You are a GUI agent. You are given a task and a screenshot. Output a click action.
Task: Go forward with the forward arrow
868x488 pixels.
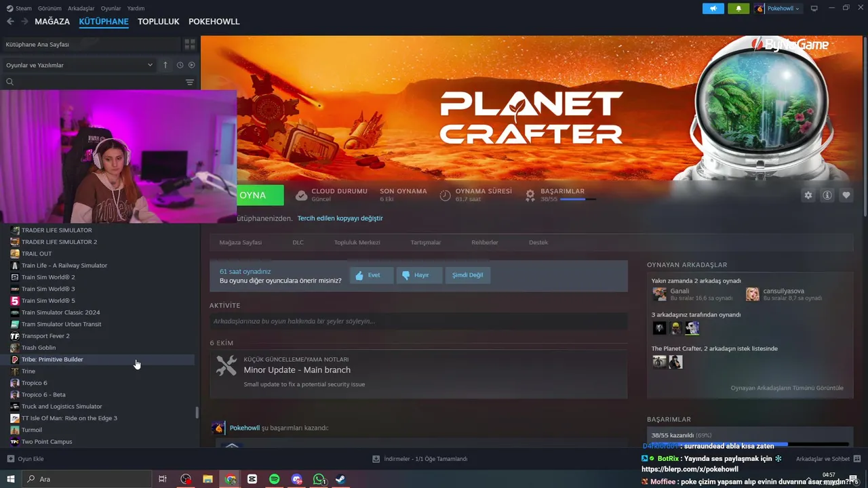(x=24, y=22)
